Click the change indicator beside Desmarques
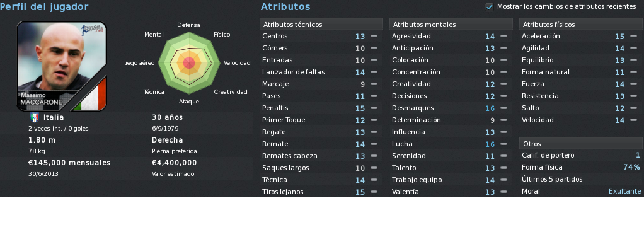Image resolution: width=644 pixels, height=227 pixels. pyautogui.click(x=503, y=108)
